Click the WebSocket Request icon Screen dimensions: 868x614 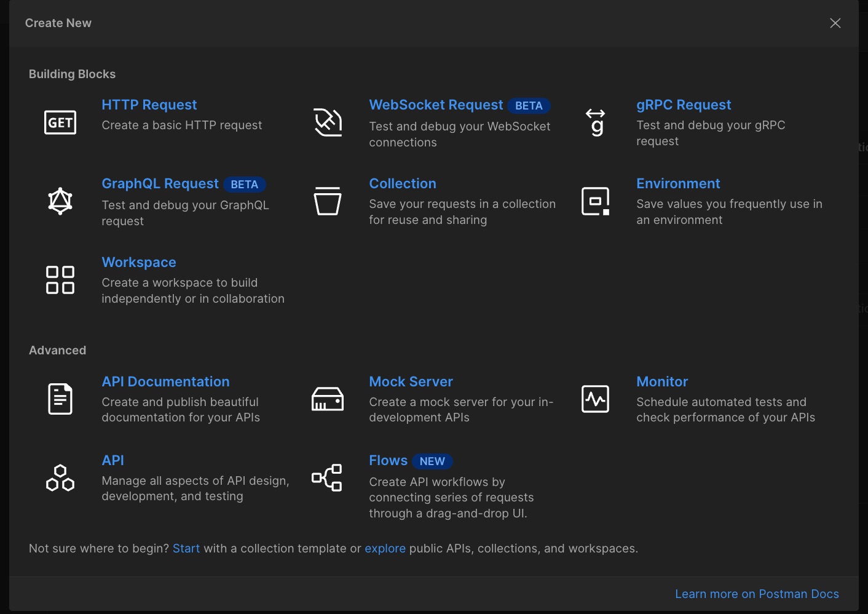[x=328, y=122]
